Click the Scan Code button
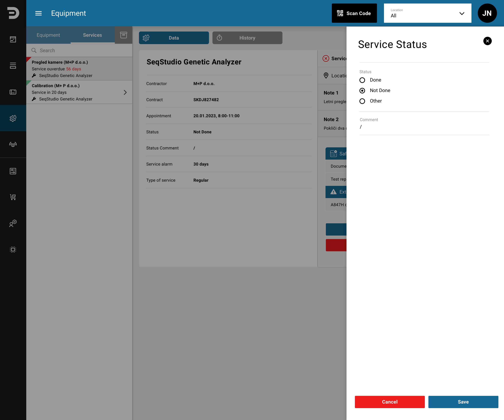The image size is (504, 420). [354, 13]
